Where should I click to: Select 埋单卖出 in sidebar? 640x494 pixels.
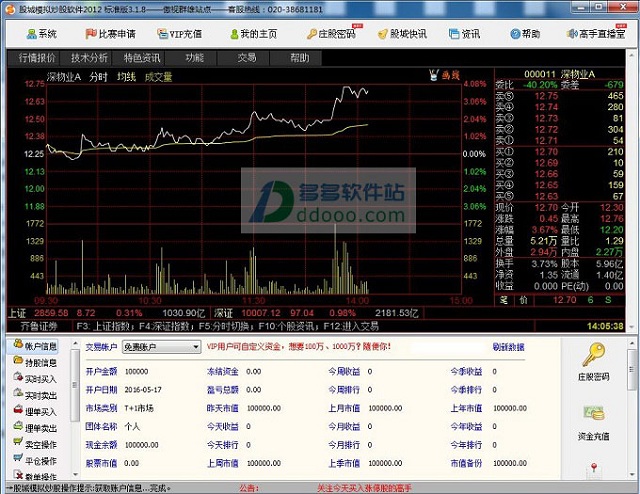click(34, 428)
